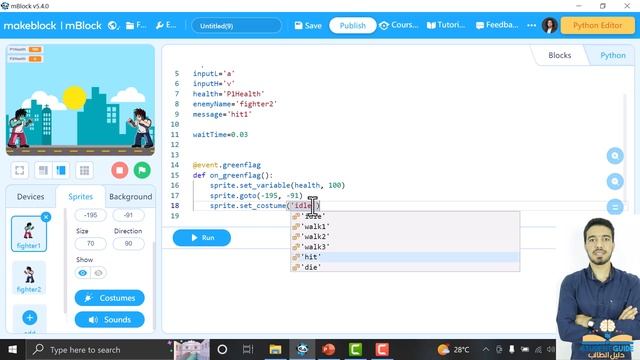This screenshot has width=640, height=360.
Task: Zoom out the code editor
Action: (615, 182)
